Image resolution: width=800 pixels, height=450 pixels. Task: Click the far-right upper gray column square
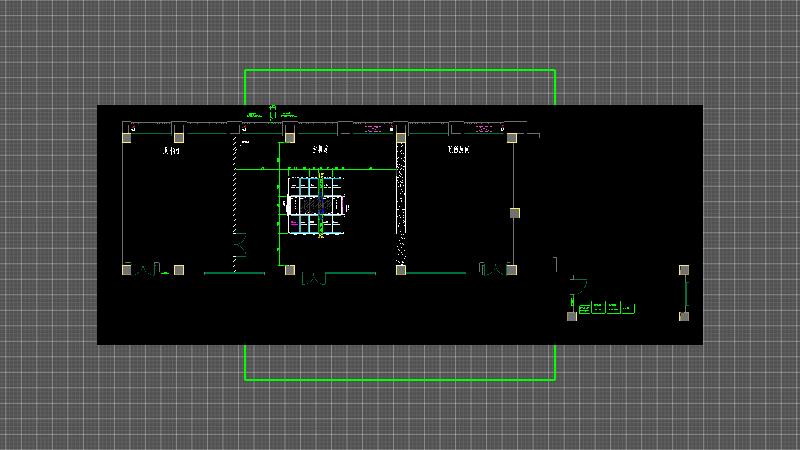pos(684,270)
